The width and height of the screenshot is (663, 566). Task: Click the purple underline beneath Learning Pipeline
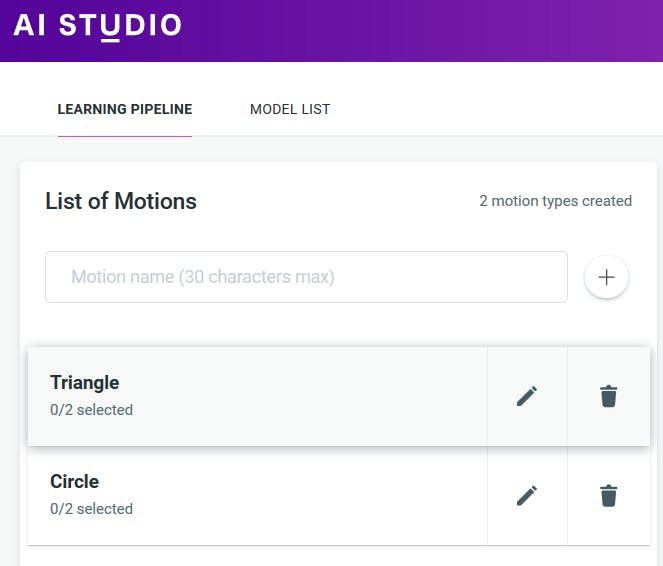(125, 135)
